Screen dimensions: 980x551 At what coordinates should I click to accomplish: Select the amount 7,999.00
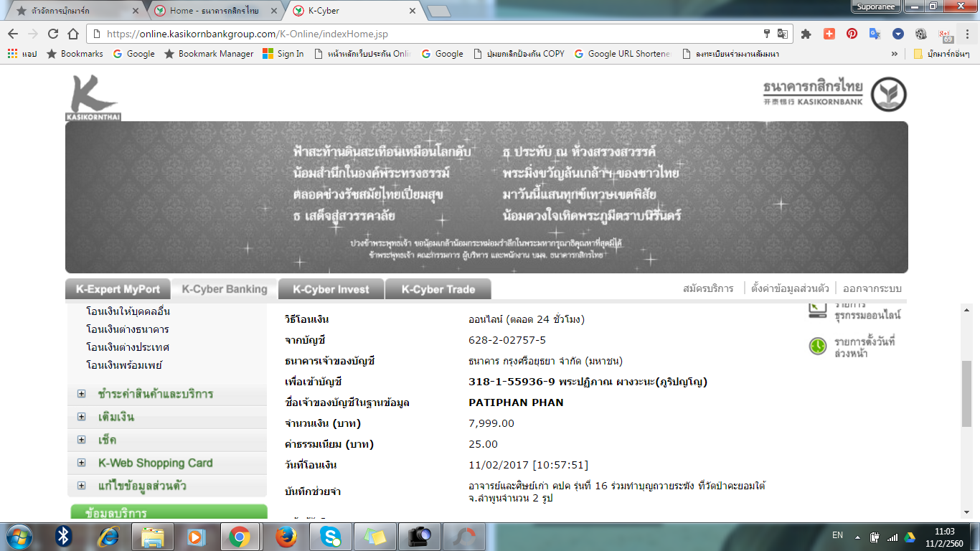[x=491, y=423]
